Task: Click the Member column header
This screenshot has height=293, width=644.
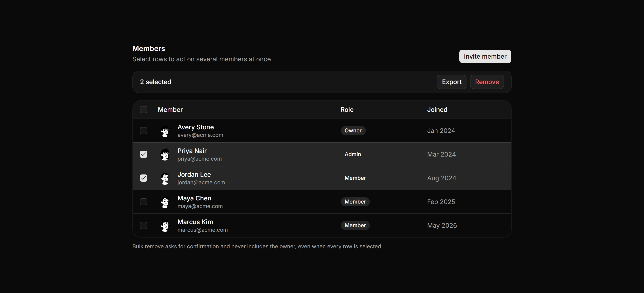Action: (170, 110)
